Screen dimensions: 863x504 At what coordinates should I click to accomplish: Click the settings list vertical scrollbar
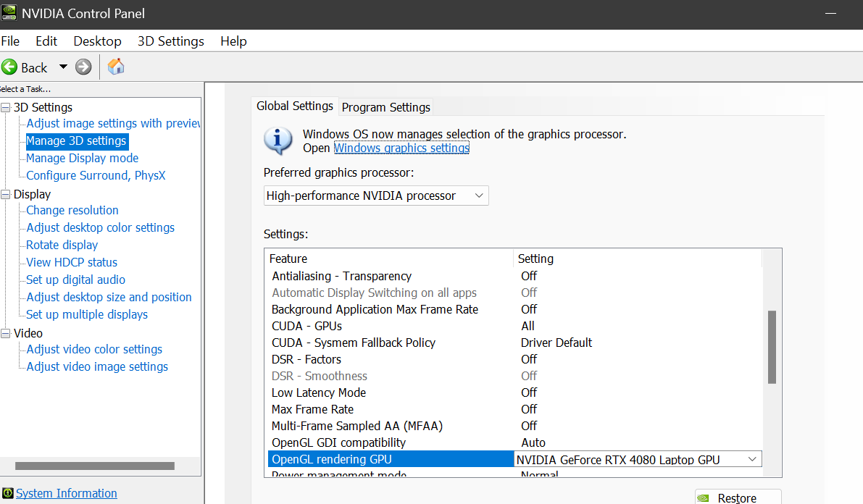point(772,348)
